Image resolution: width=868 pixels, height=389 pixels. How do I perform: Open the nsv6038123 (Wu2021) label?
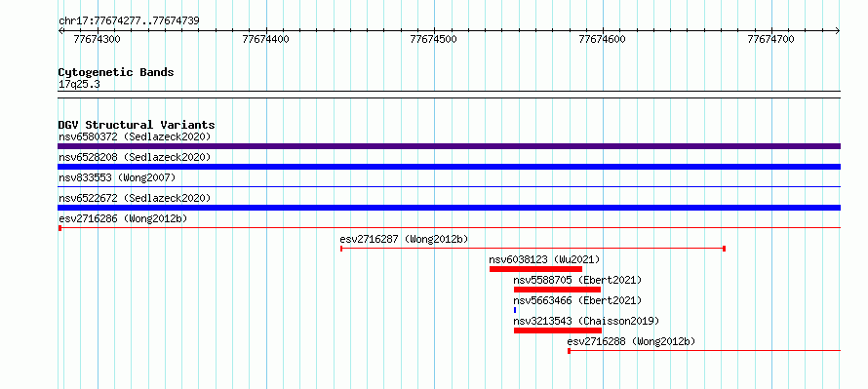[x=544, y=259]
